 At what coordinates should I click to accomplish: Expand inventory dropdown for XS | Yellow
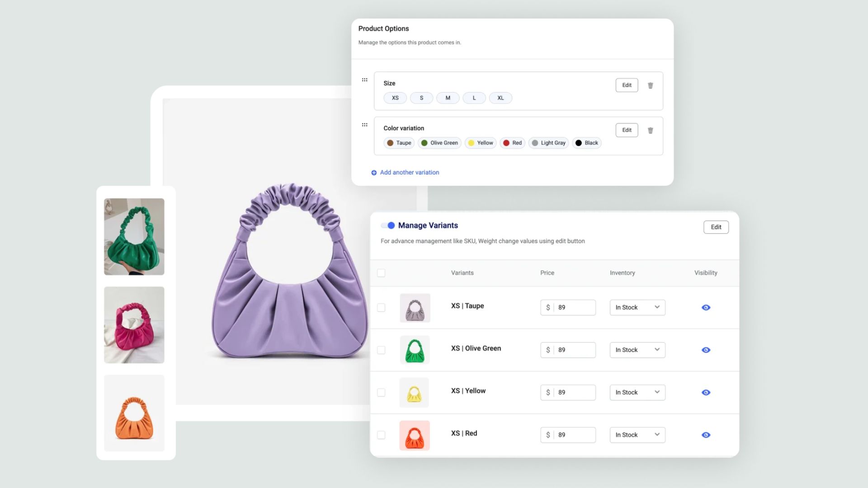pyautogui.click(x=656, y=392)
